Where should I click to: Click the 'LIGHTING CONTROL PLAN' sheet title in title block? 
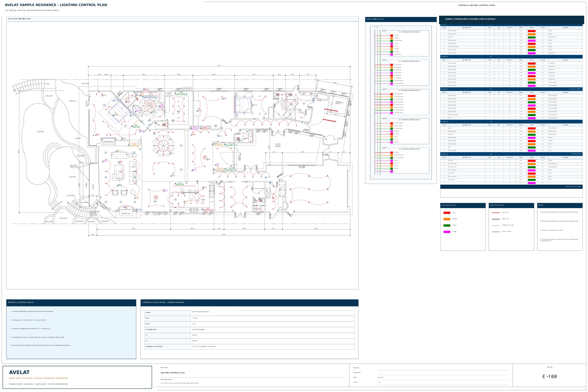pos(172,373)
